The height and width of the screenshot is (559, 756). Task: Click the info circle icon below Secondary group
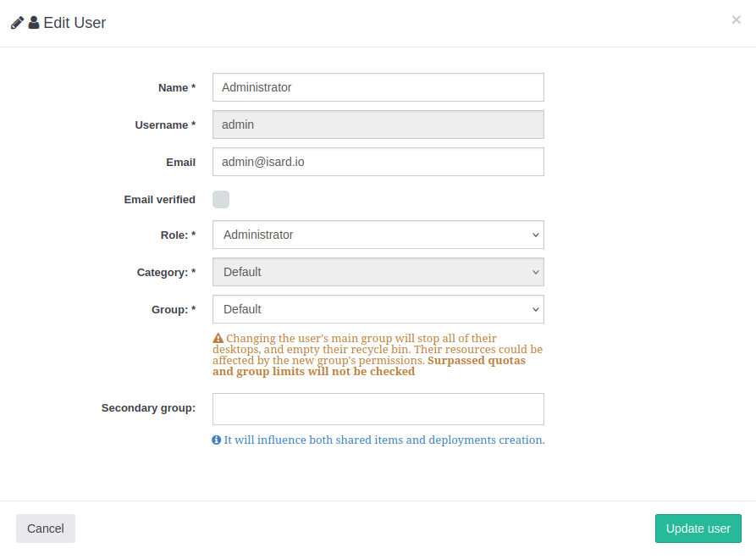pos(217,440)
